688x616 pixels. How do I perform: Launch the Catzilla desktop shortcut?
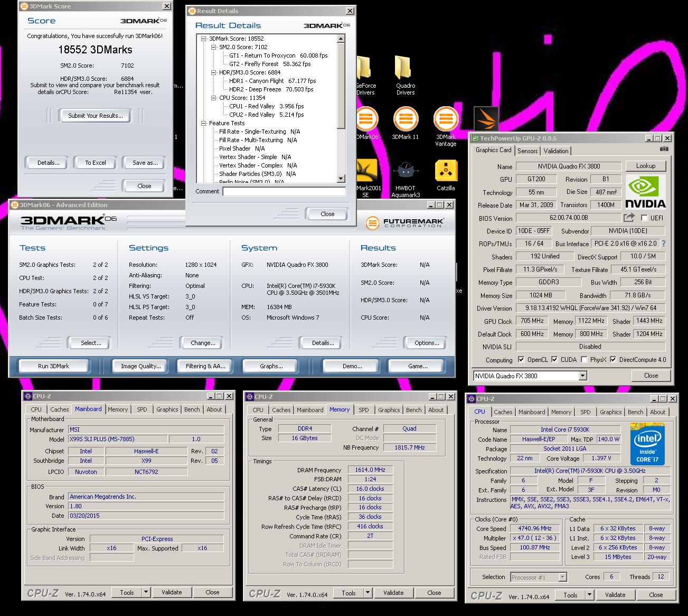(x=446, y=175)
